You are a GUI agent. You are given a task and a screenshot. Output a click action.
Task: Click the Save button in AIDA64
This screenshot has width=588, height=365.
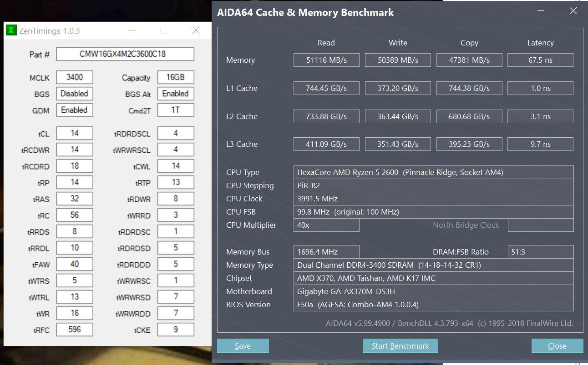[243, 346]
